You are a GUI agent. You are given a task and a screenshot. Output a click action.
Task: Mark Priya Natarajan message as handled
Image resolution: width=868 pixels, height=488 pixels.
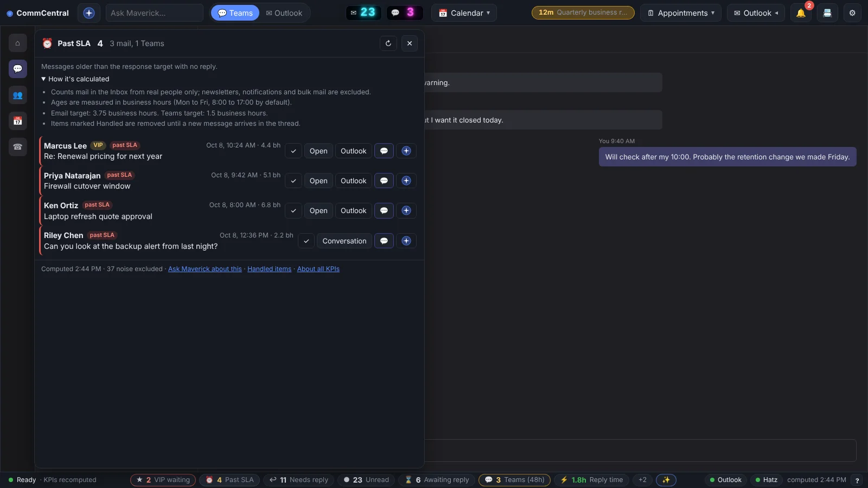click(293, 181)
